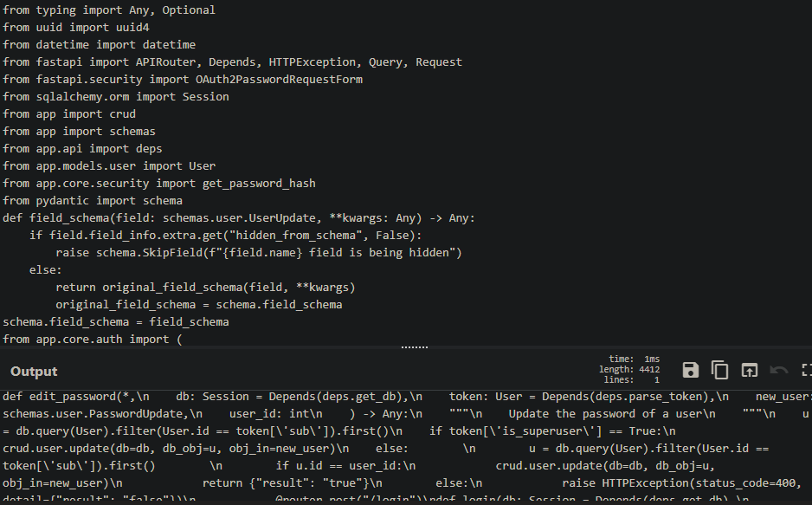Screen dimensions: 812x505
Task: Maximise the output pane
Action: [806, 371]
